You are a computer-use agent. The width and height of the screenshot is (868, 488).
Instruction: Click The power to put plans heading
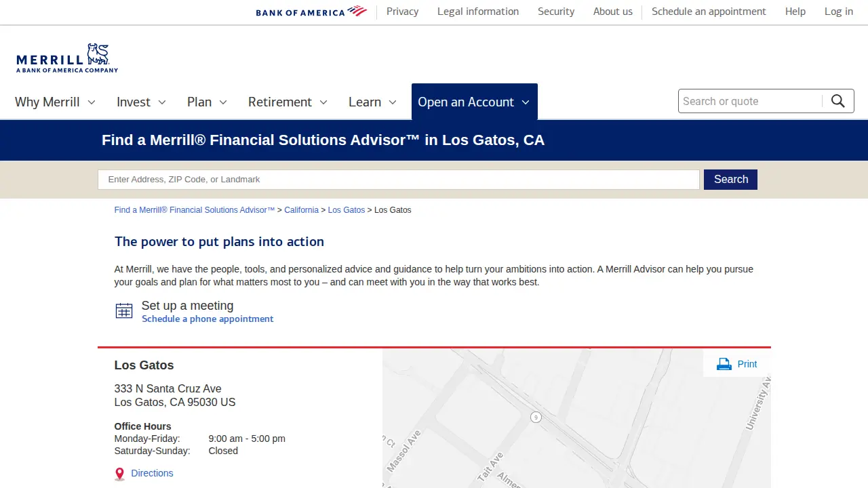click(219, 241)
